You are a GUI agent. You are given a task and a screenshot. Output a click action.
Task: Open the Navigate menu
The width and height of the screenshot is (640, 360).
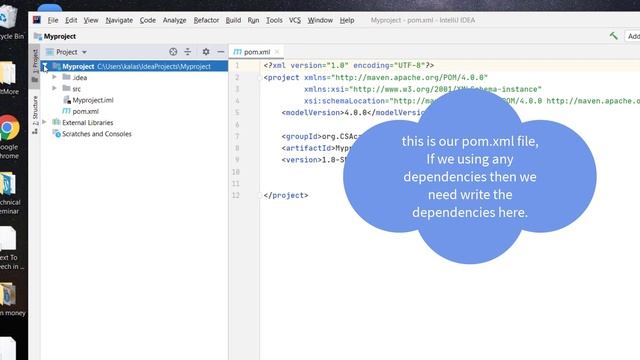point(119,20)
